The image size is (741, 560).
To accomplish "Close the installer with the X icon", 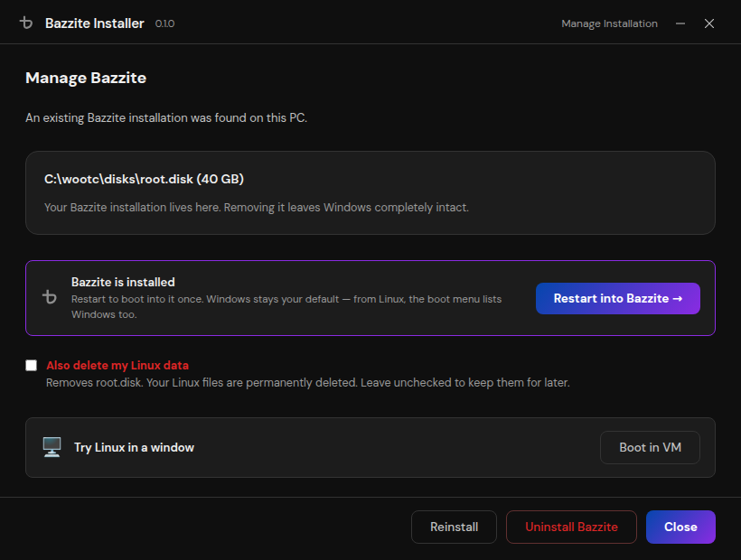I will point(708,23).
